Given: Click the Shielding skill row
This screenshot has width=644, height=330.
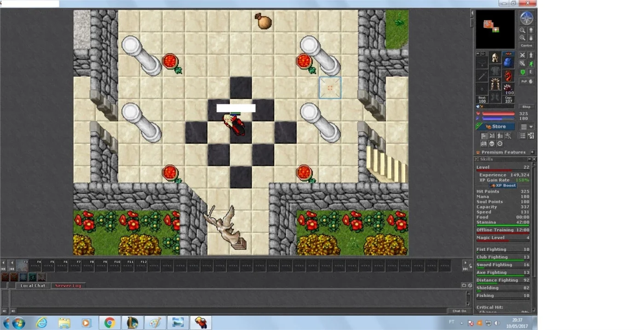Looking at the screenshot, I should pos(502,288).
